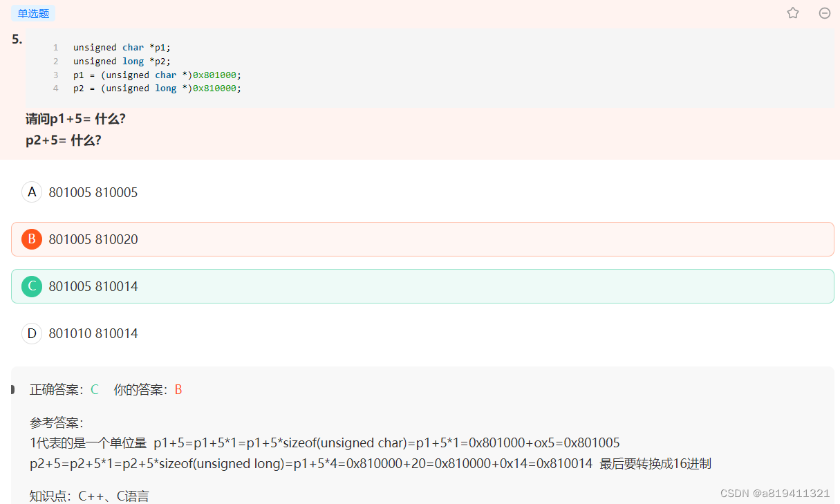Image resolution: width=840 pixels, height=504 pixels.
Task: Click the 你的答案 B label
Action: pyautogui.click(x=148, y=390)
